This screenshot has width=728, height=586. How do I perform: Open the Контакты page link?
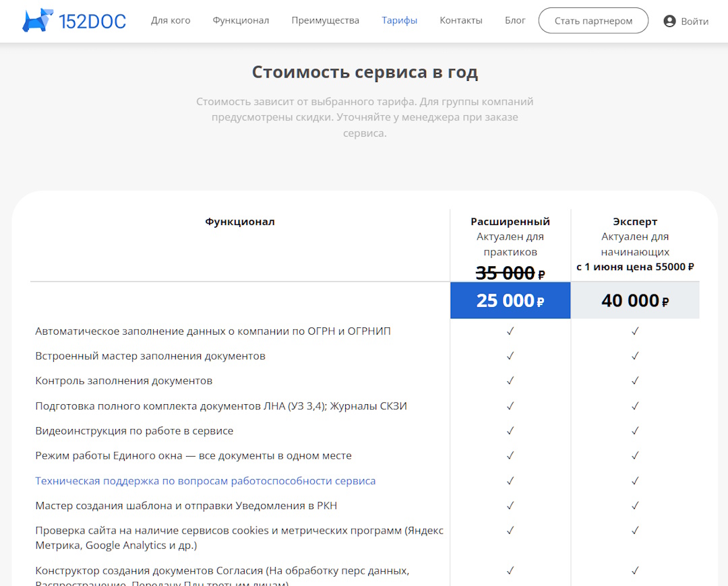click(x=461, y=20)
